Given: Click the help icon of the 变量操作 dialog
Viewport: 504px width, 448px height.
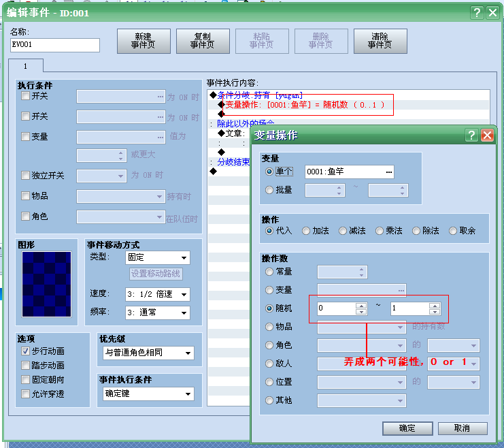Looking at the screenshot, I should [x=471, y=135].
